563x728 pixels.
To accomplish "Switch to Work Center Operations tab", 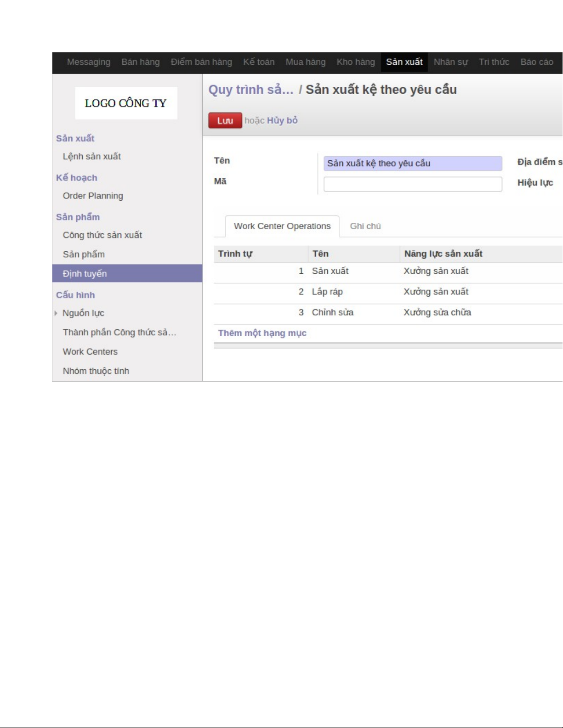I will [x=282, y=226].
